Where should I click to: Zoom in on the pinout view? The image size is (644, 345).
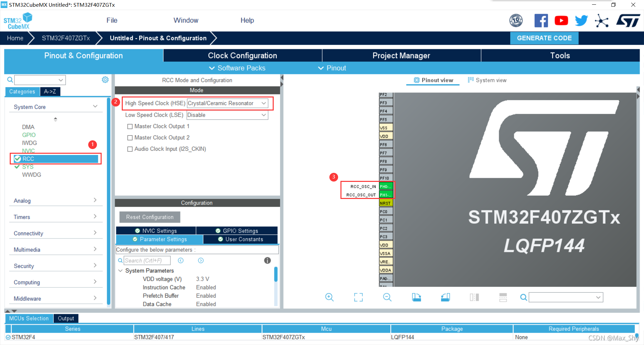pos(329,297)
